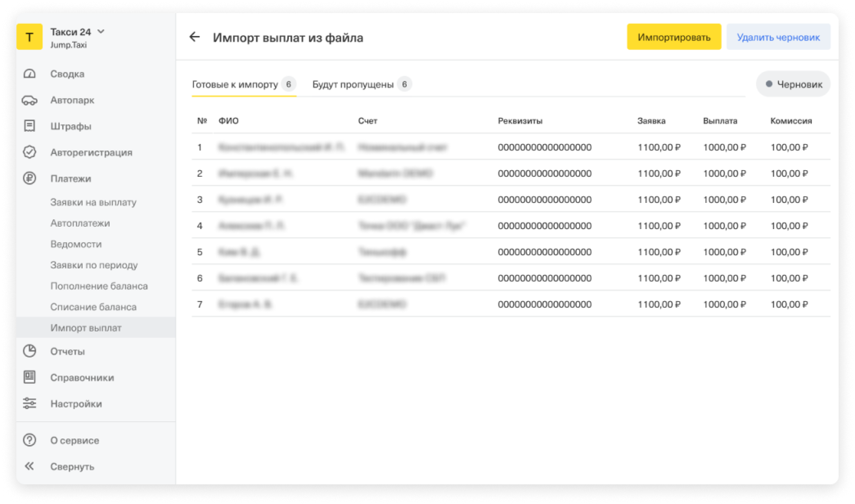Click Справочники newspaper icon
This screenshot has height=504, width=855.
[29, 377]
